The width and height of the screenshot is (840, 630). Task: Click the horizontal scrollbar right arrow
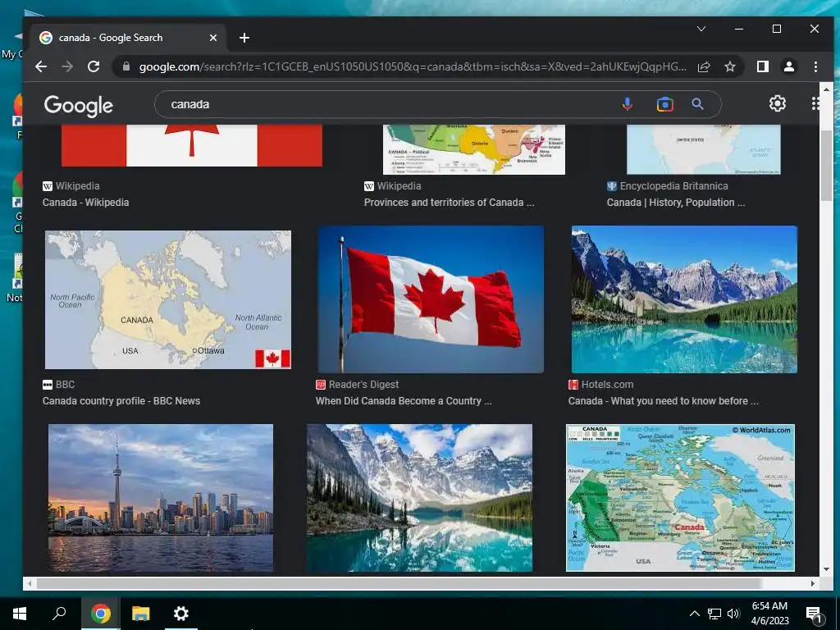point(813,583)
